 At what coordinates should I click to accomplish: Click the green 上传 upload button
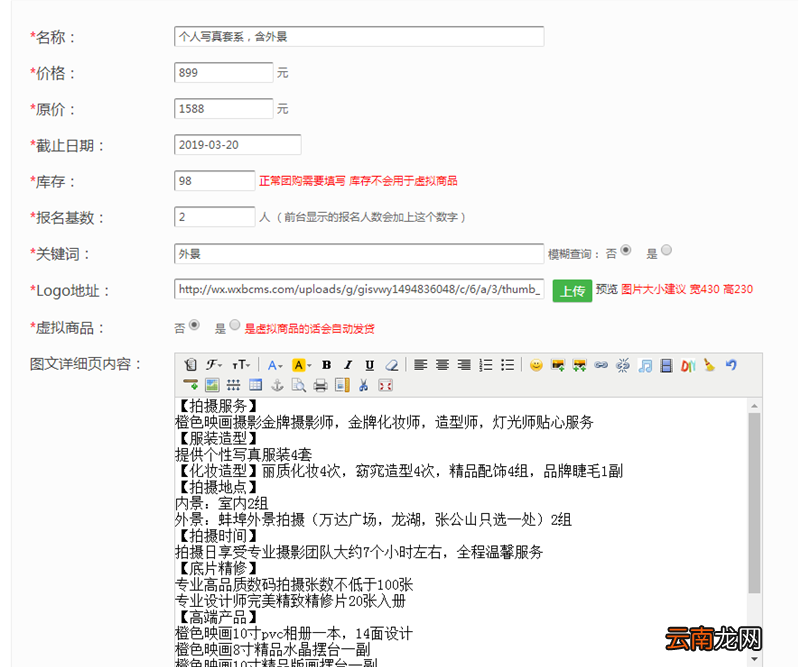(572, 290)
